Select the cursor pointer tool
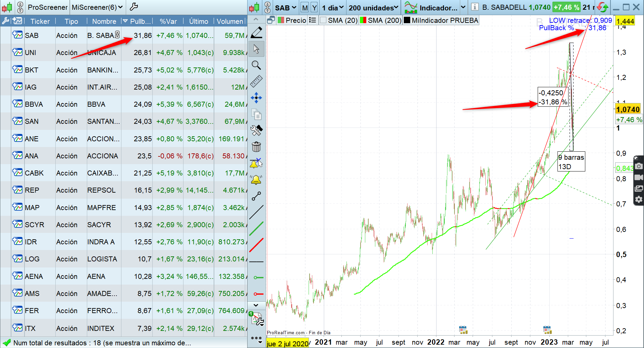This screenshot has width=644, height=348. (x=257, y=49)
